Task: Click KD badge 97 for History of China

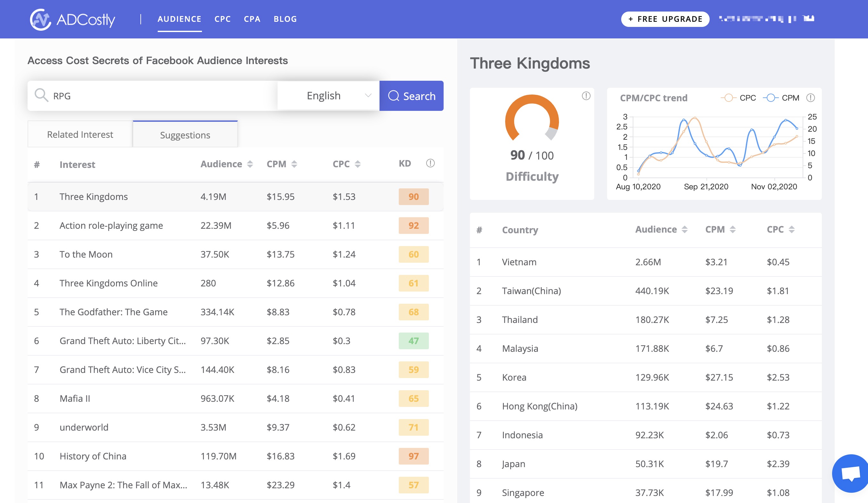Action: 413,456
